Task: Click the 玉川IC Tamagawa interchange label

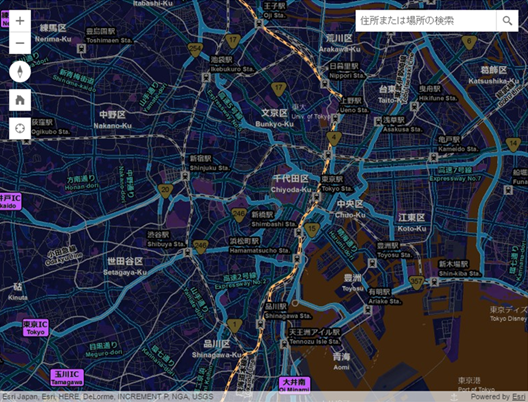Action: tap(67, 378)
